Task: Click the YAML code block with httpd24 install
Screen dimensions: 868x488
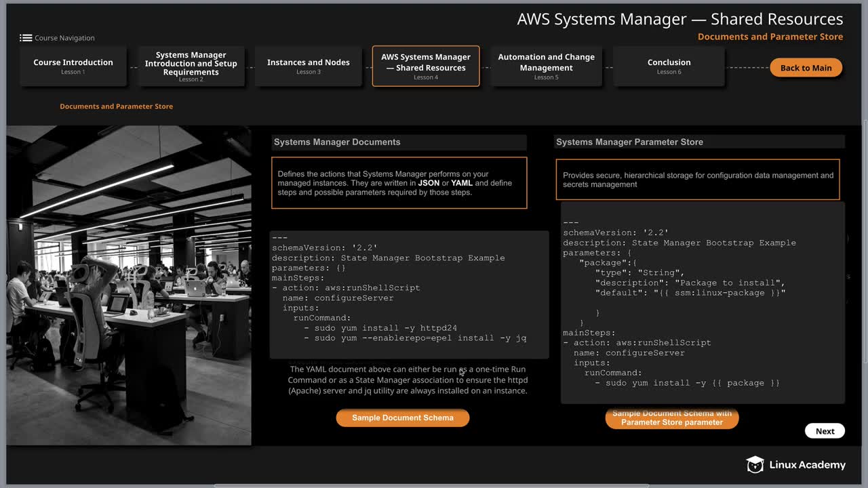Action: (409, 295)
